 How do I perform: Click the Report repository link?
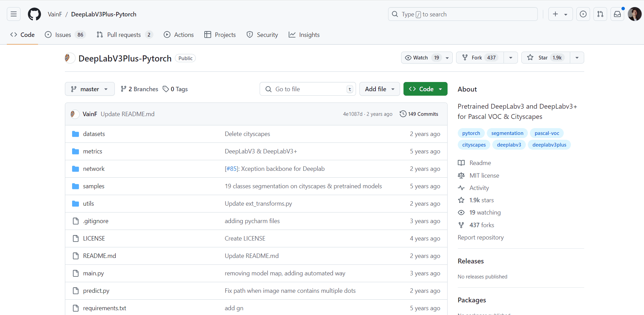pyautogui.click(x=480, y=237)
